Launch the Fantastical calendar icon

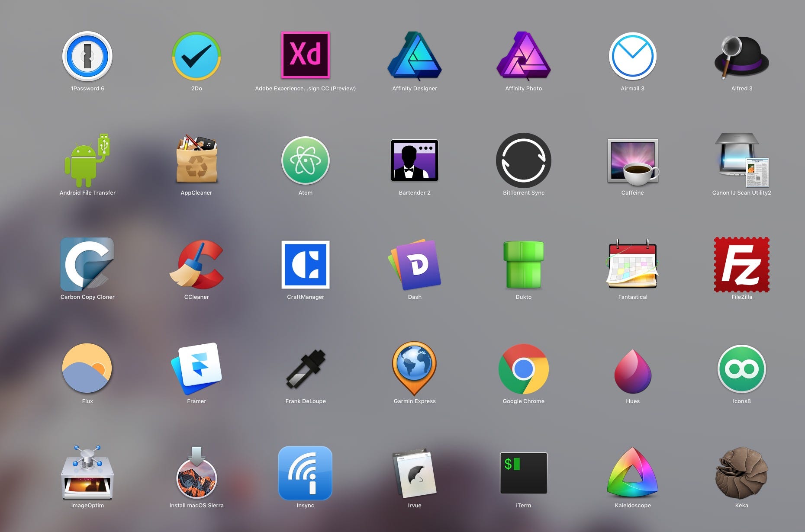[633, 264]
